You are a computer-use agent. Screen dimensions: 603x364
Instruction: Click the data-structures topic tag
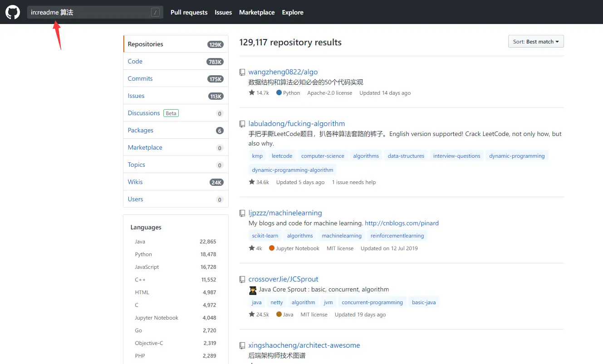click(x=406, y=156)
